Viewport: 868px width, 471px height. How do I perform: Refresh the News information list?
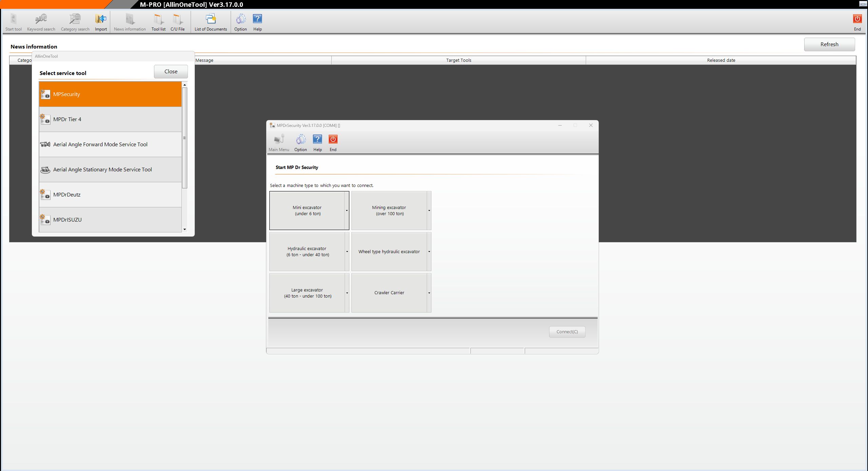tap(829, 44)
